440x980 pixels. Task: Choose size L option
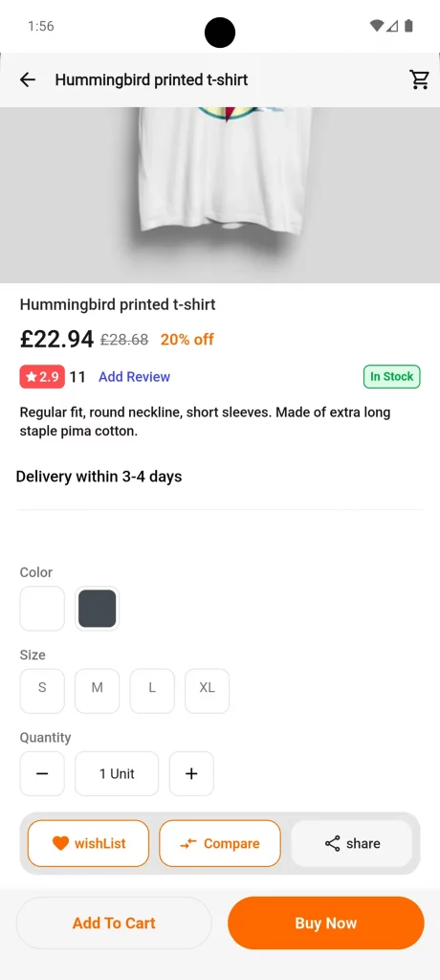click(152, 691)
